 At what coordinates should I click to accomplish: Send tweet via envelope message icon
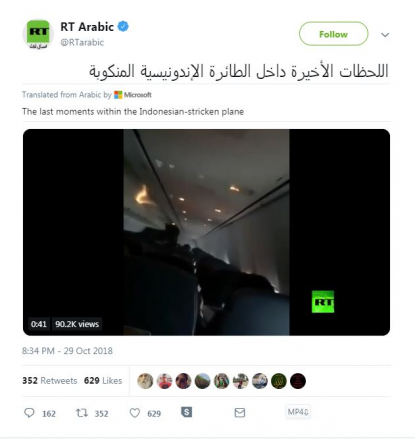(x=240, y=413)
